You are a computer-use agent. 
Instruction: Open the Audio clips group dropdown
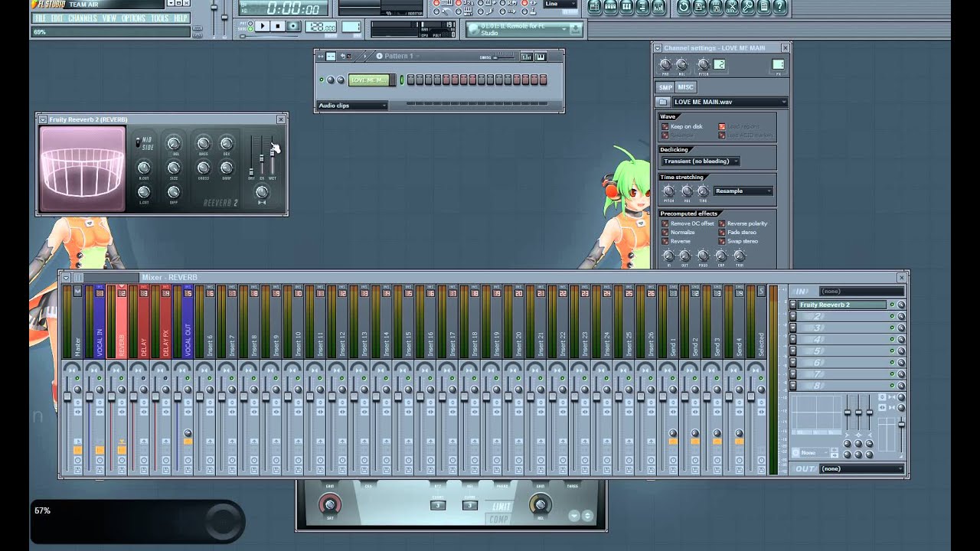(x=352, y=105)
